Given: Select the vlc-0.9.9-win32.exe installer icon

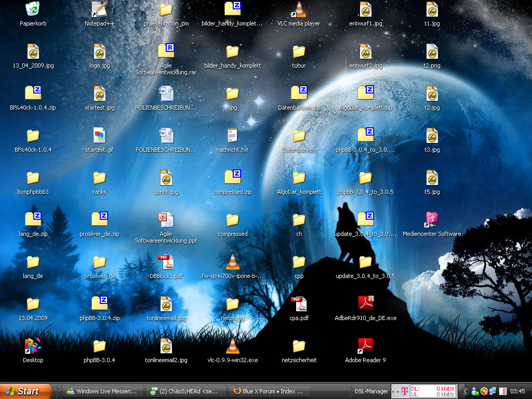Looking at the screenshot, I should tap(232, 345).
